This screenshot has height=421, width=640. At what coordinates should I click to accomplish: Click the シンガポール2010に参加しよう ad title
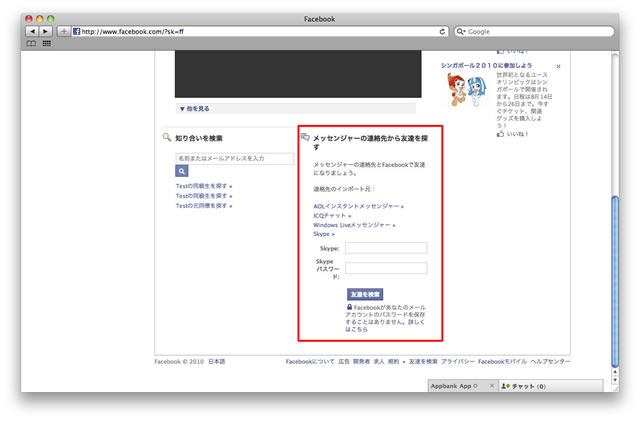click(x=487, y=65)
